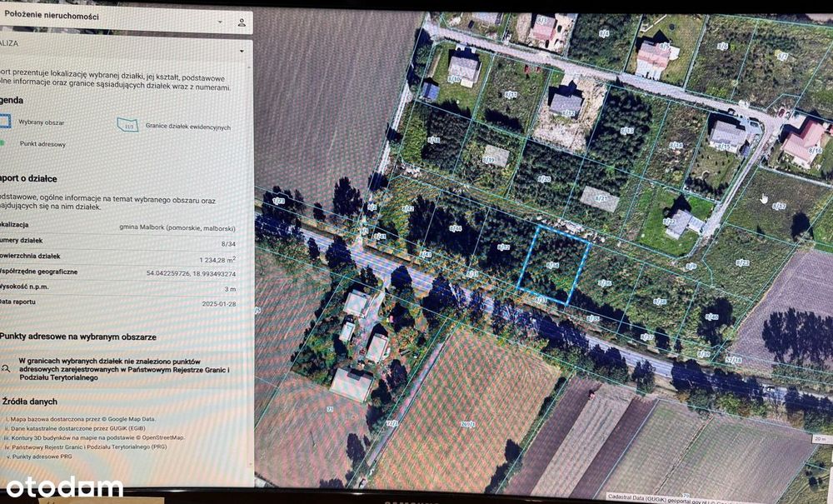Expand the Położenie nieruchomości dropdown
Screen dimensions: 833x504
[x=220, y=22]
